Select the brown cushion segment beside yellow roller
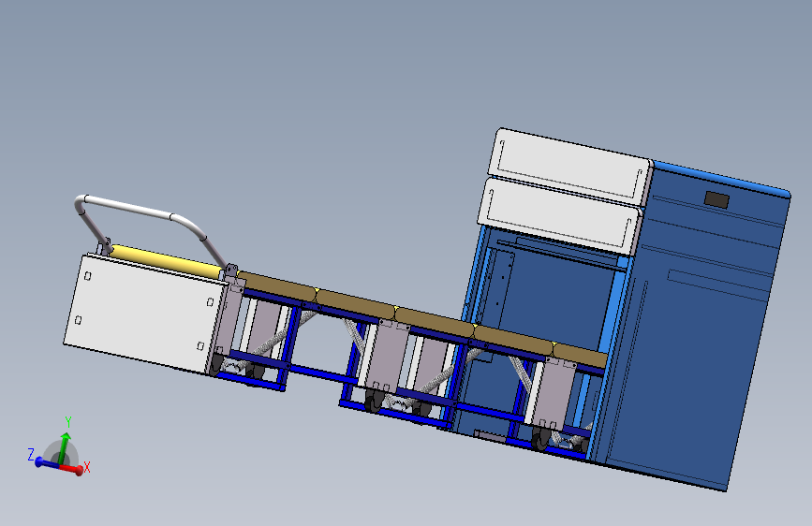Screen dimensions: 812x526 click(278, 286)
